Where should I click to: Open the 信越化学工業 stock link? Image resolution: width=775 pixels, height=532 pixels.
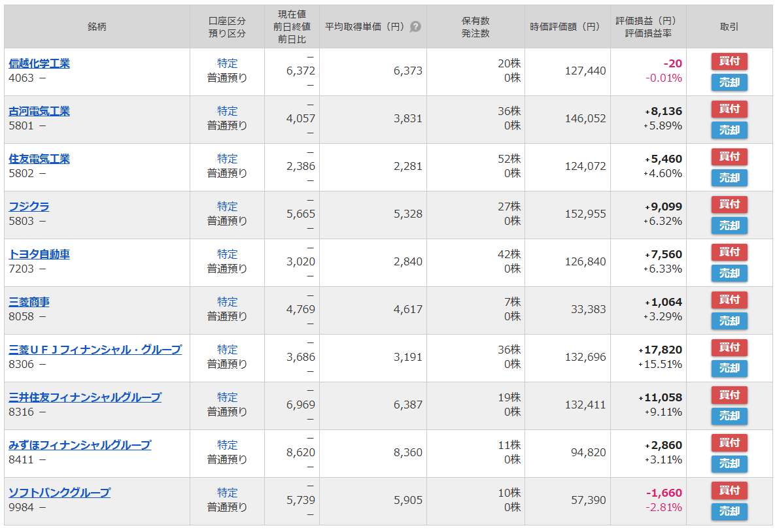coord(39,63)
